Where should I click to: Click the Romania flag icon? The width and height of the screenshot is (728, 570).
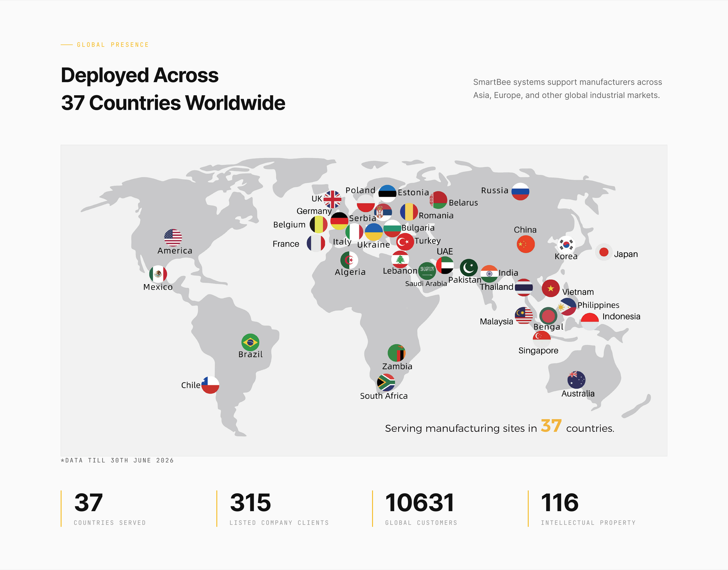point(409,212)
